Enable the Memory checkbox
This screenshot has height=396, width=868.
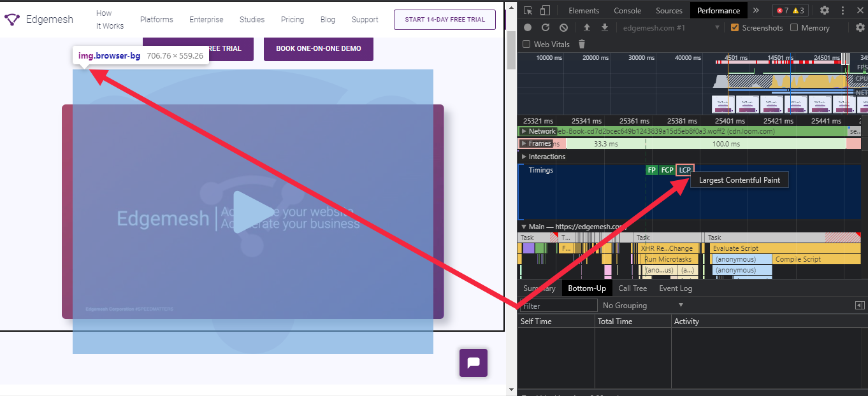coord(794,27)
